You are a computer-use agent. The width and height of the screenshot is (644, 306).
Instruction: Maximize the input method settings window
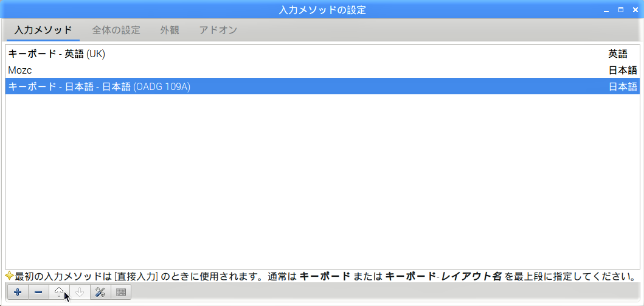pos(621,10)
